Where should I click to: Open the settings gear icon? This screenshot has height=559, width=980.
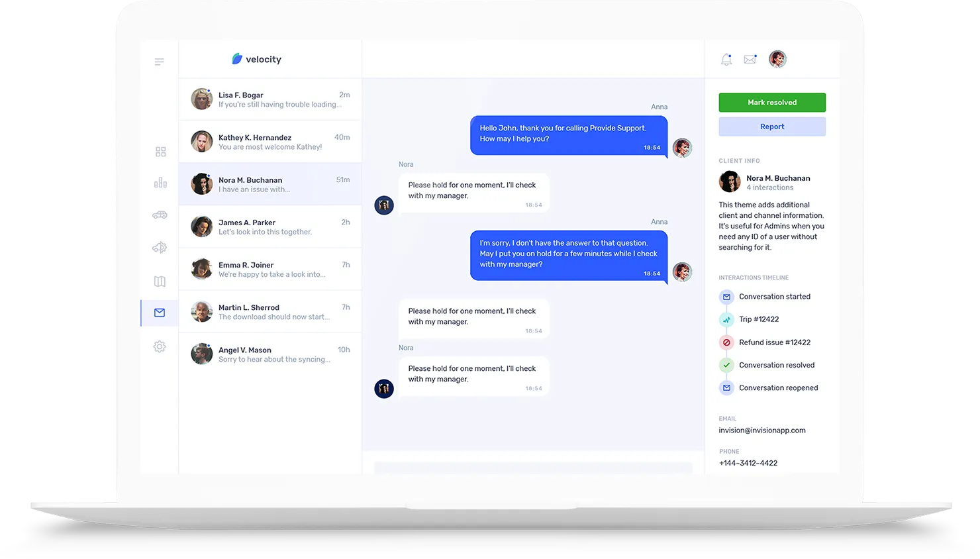click(160, 346)
